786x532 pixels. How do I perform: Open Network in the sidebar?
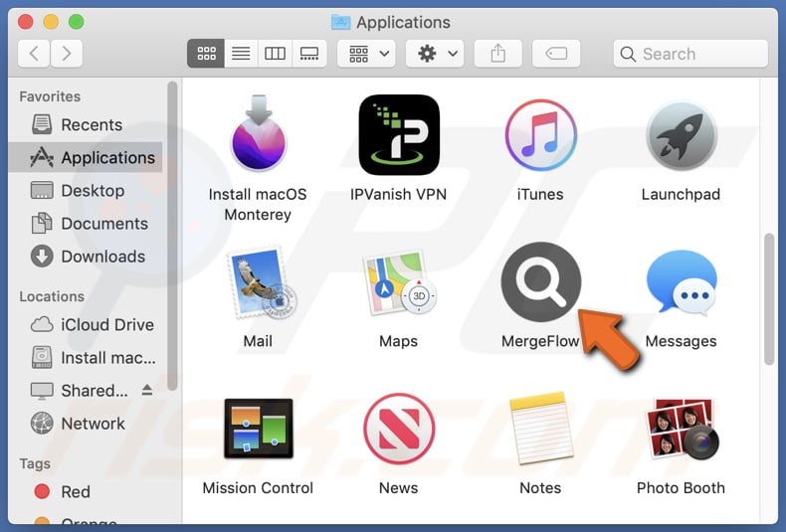click(86, 424)
